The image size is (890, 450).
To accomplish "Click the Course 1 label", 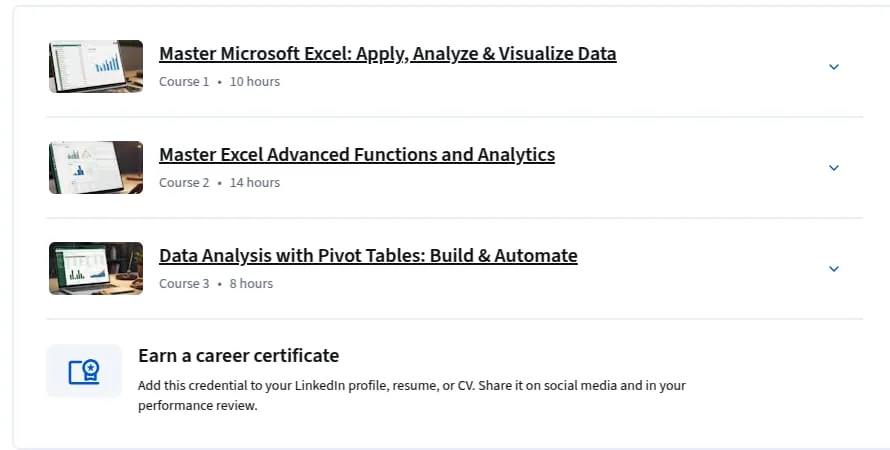I will point(184,82).
